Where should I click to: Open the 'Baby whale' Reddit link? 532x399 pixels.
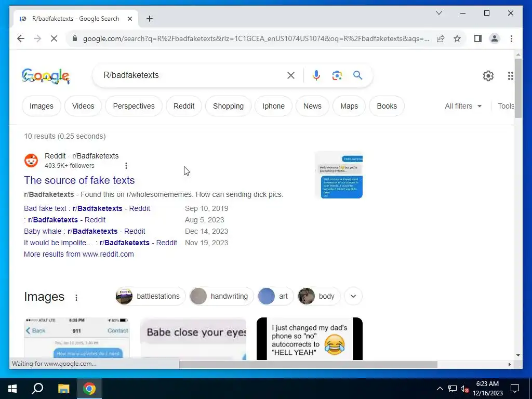point(85,231)
